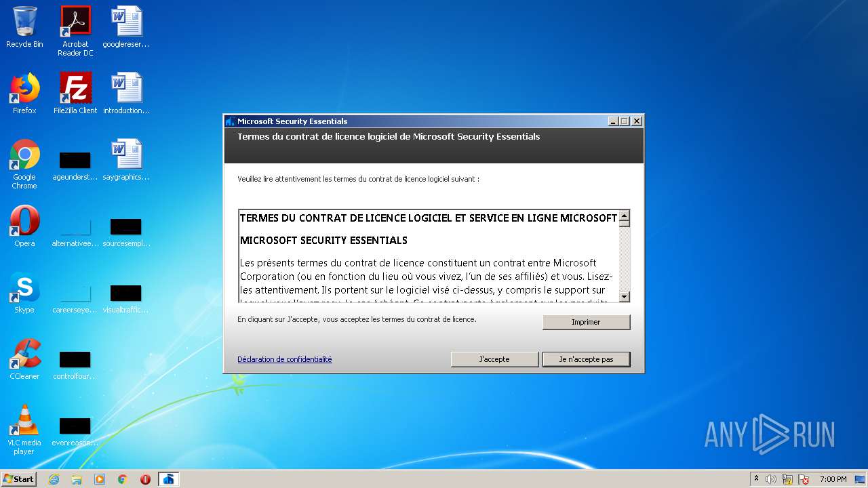Open the Start menu
Viewport: 868px width, 488px height.
point(18,479)
